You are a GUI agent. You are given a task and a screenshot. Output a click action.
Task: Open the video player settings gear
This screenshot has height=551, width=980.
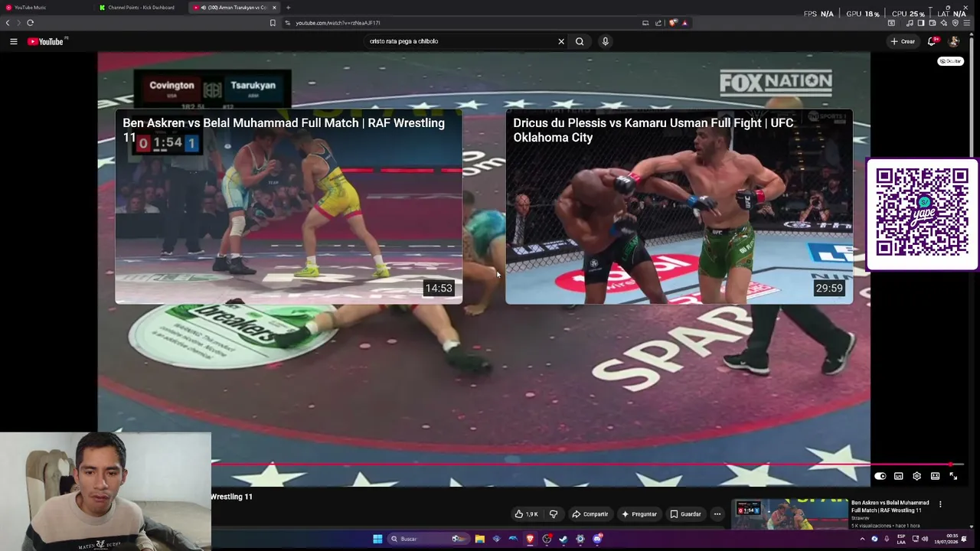point(917,476)
